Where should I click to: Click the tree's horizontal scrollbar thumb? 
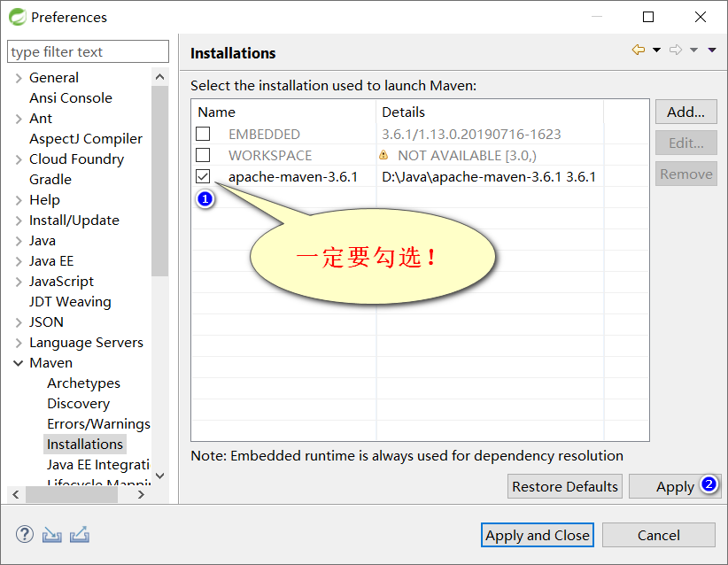coord(72,494)
